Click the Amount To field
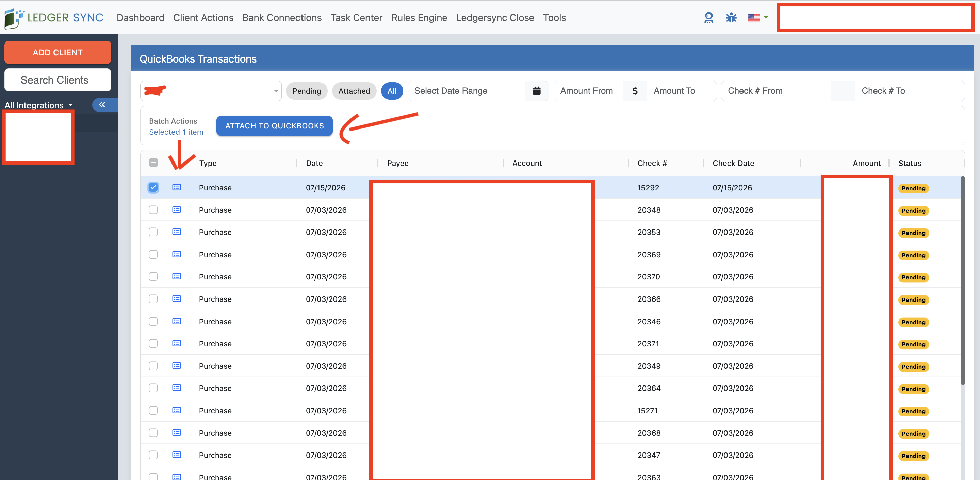The image size is (980, 480). point(681,91)
